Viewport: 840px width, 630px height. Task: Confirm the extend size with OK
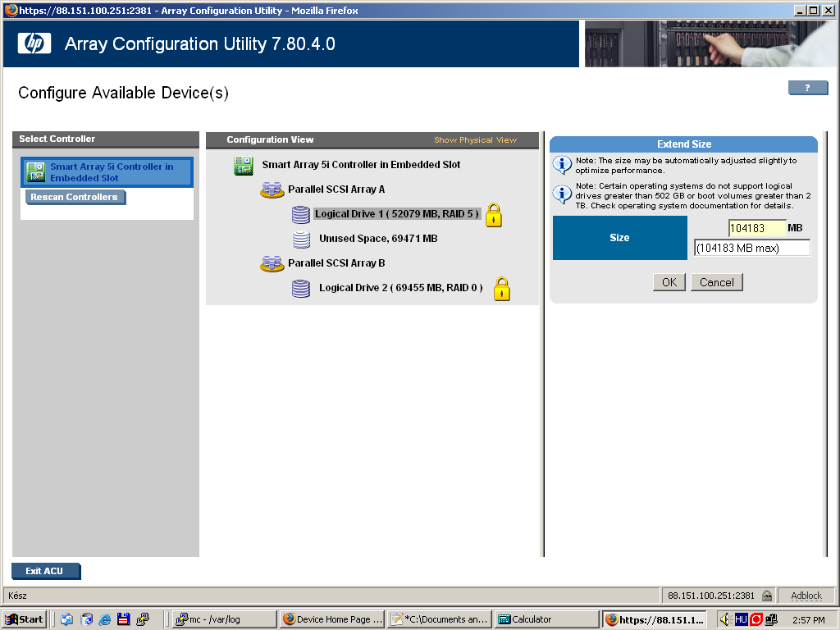click(x=669, y=282)
